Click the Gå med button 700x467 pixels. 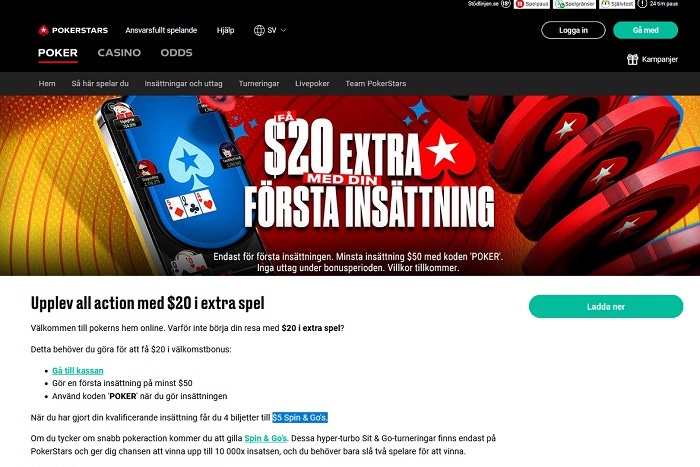tap(646, 30)
